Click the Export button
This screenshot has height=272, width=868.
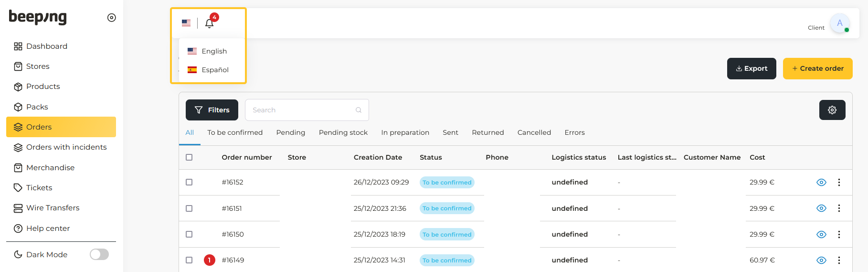pos(751,68)
